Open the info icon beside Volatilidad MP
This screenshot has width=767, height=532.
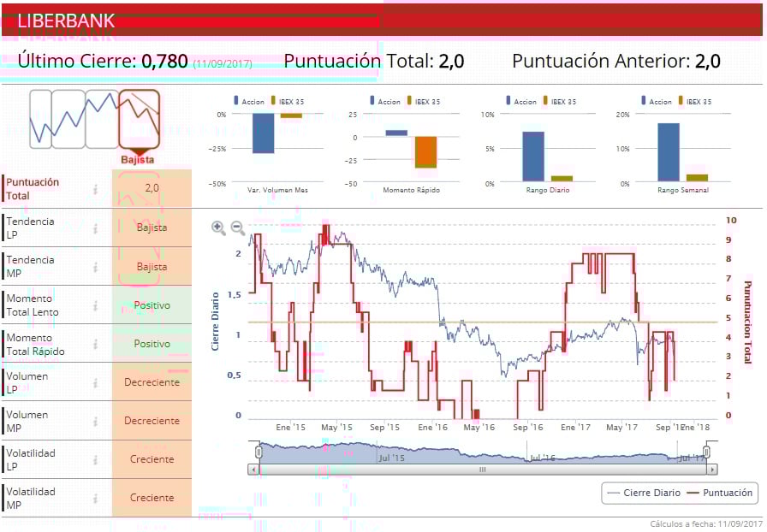tap(95, 499)
